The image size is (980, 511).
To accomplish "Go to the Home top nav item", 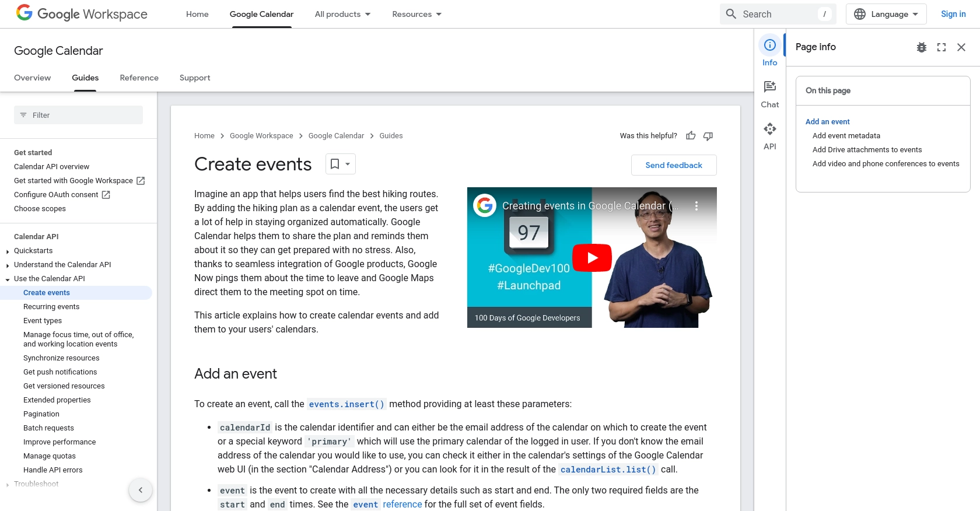I will pos(197,14).
